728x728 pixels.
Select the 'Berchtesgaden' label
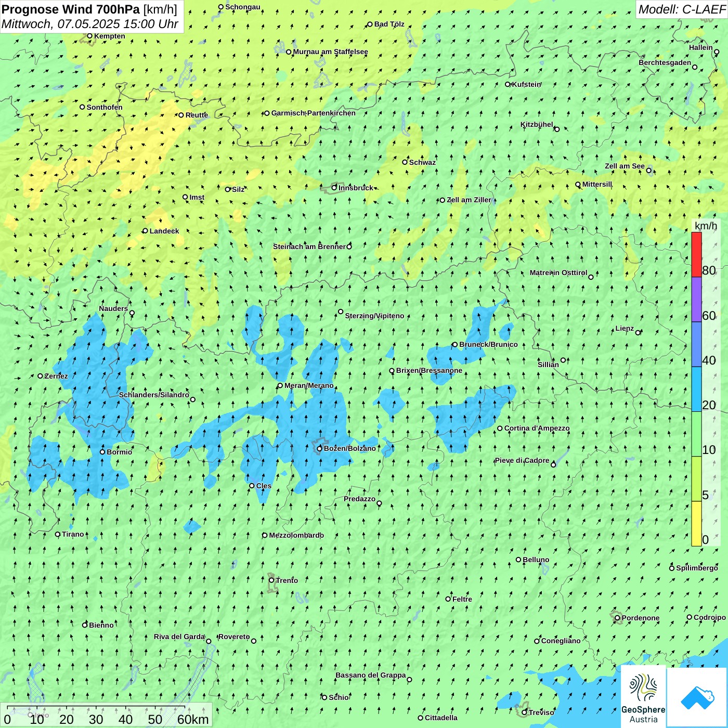(665, 63)
